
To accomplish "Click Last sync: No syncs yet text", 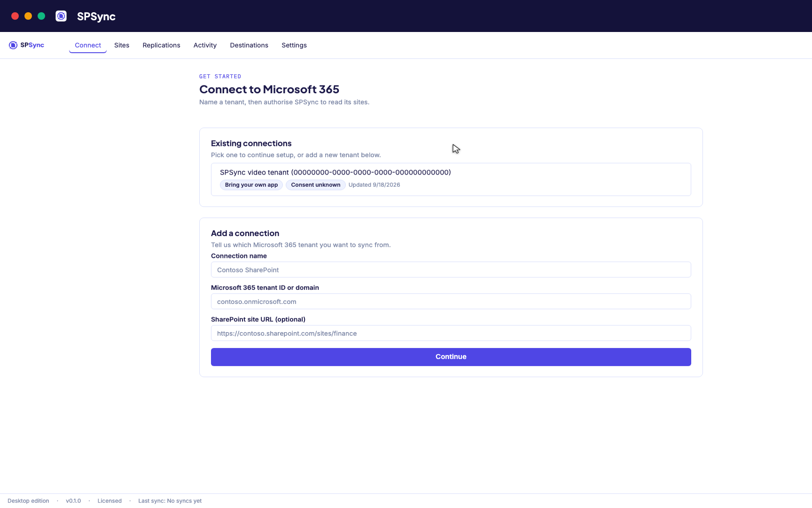I will [170, 501].
